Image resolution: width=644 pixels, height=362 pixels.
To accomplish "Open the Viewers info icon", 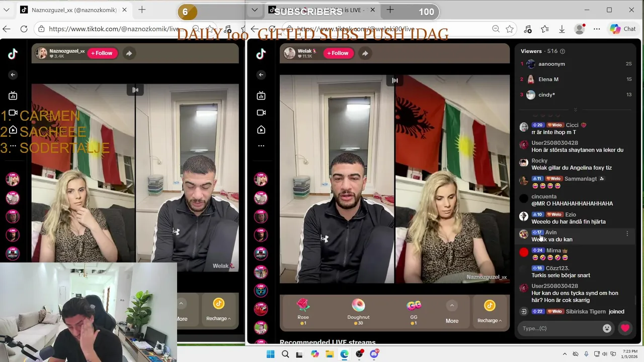I will coord(562,51).
